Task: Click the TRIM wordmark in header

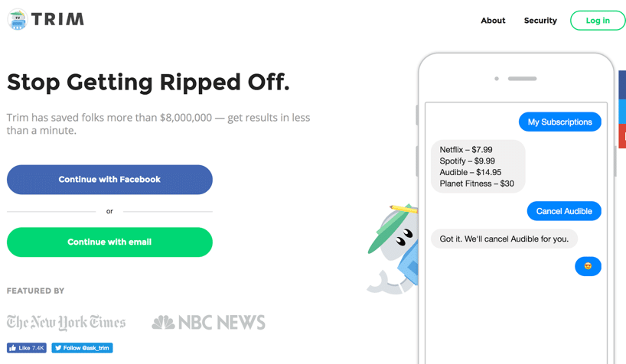Action: [58, 19]
